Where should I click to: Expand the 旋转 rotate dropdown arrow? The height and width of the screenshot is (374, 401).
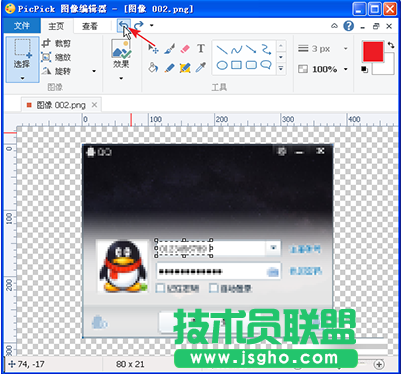click(x=94, y=71)
